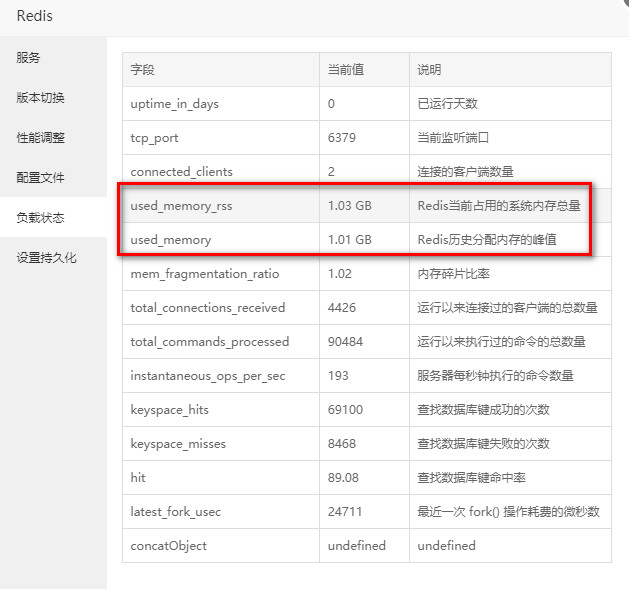Open the 性能调整 tab
Image resolution: width=629 pixels, height=589 pixels.
click(x=53, y=138)
